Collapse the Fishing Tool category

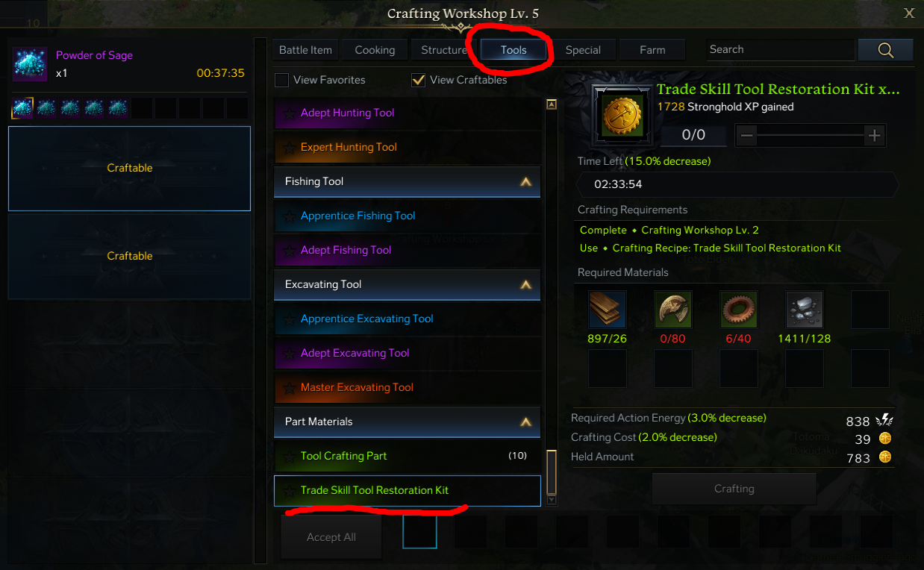(526, 181)
